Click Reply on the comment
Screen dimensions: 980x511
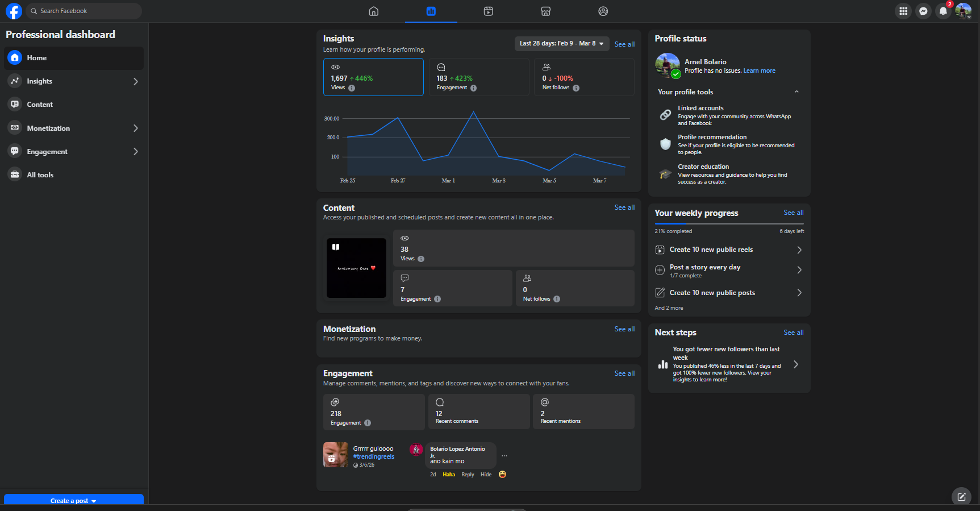tap(468, 475)
